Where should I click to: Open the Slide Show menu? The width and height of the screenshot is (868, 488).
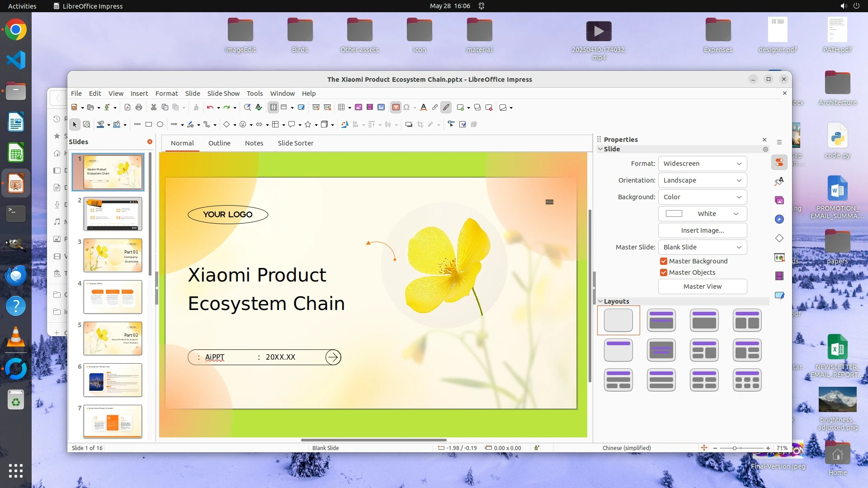click(x=223, y=94)
